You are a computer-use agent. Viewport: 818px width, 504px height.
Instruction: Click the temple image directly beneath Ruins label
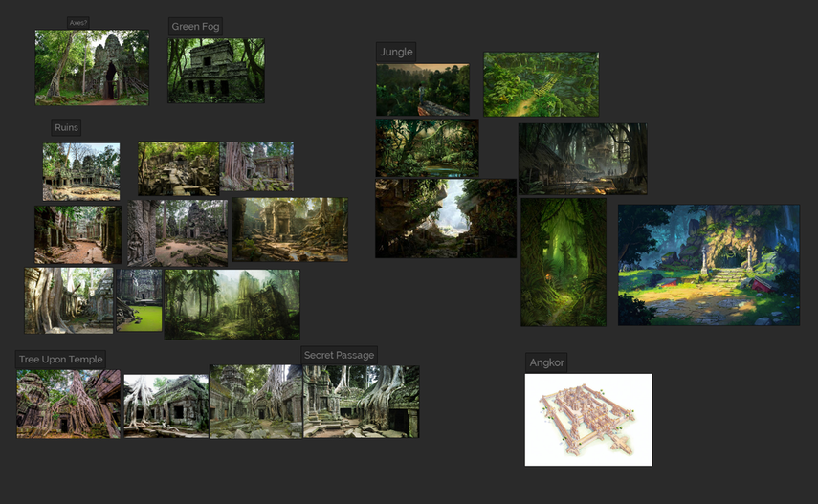tap(81, 171)
